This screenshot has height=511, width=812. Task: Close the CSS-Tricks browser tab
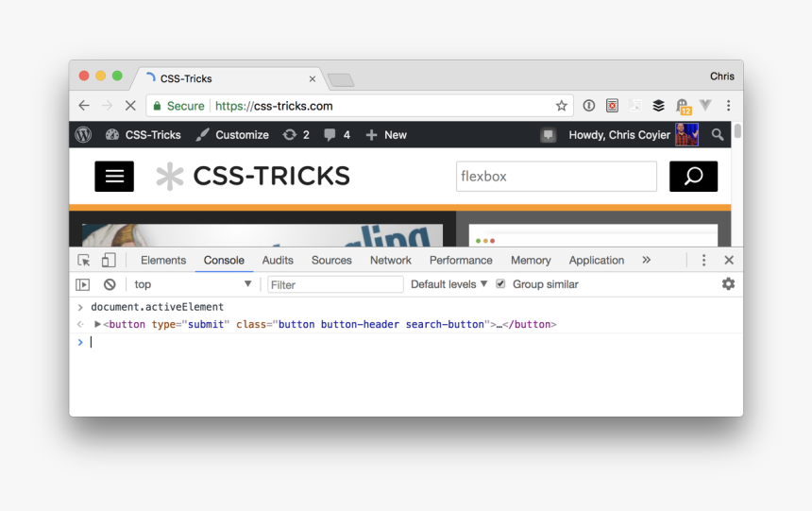pyautogui.click(x=313, y=78)
